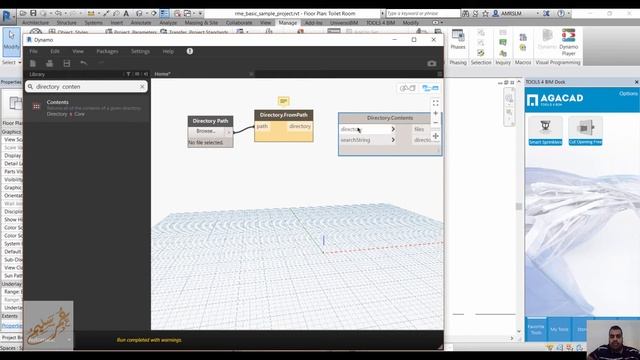Switch to the Architecture ribbon tab in Revit
Image resolution: width=640 pixels, height=360 pixels.
(x=36, y=22)
